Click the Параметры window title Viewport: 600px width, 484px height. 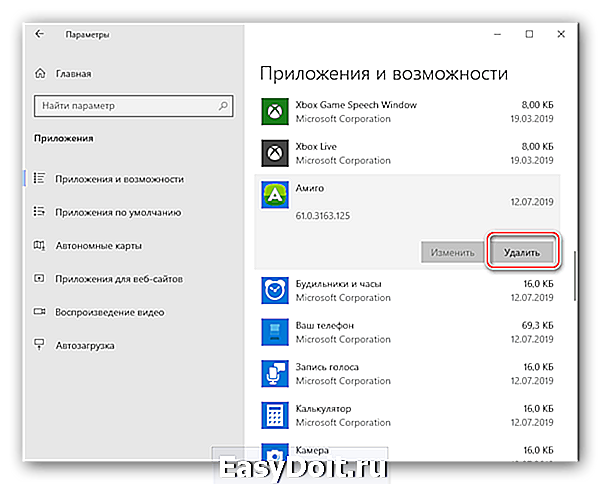pyautogui.click(x=88, y=34)
